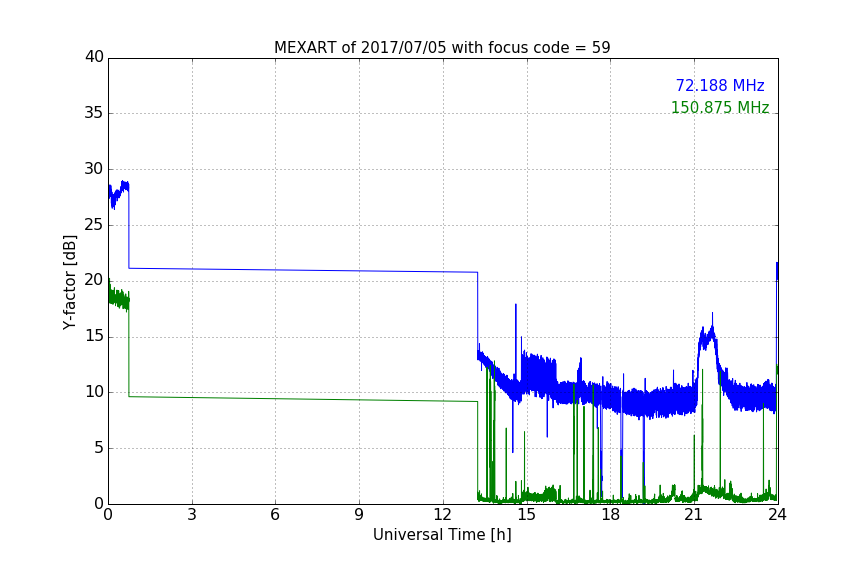The width and height of the screenshot is (864, 576).
Task: Click the y-axis tick label 35
Action: (x=94, y=113)
